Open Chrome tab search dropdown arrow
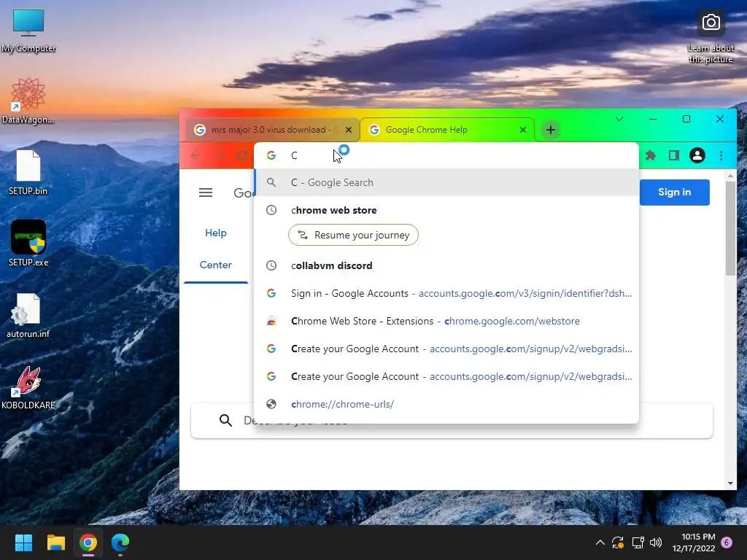747x560 pixels. tap(619, 119)
